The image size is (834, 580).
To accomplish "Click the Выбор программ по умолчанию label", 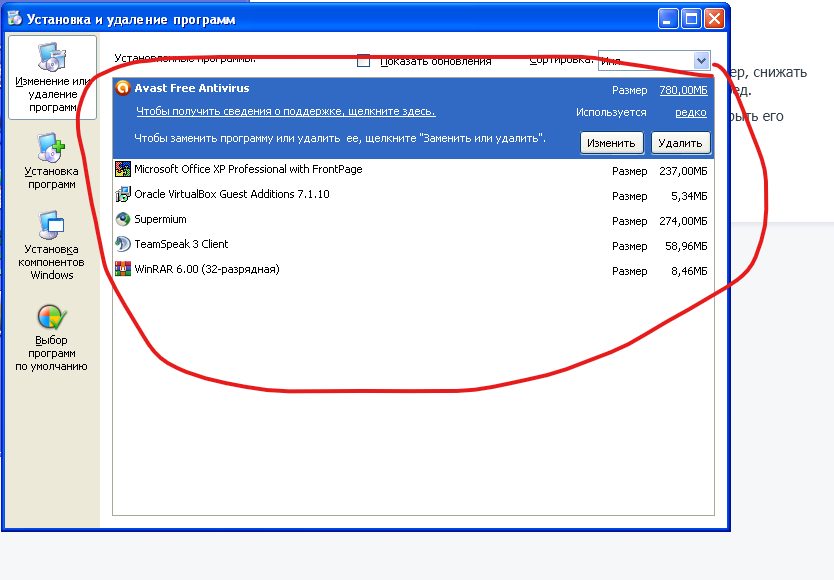I will (x=51, y=353).
